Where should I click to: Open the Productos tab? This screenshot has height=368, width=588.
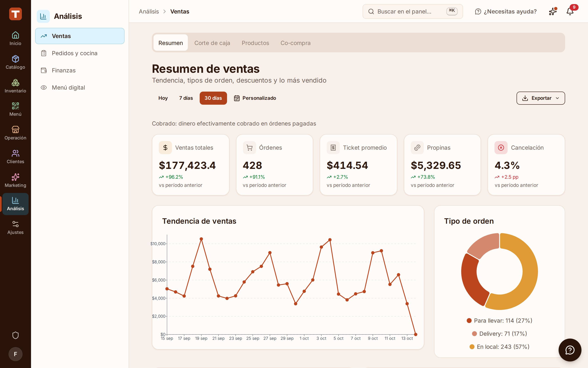(x=255, y=43)
